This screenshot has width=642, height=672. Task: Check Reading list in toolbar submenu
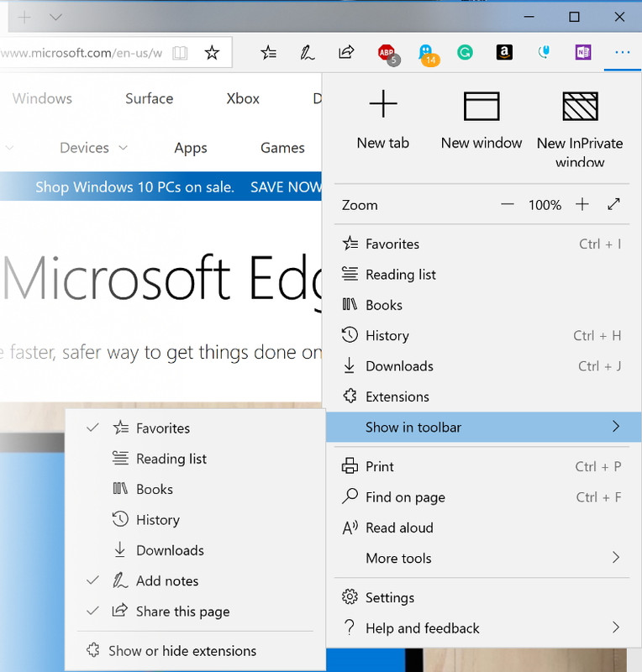point(195,459)
